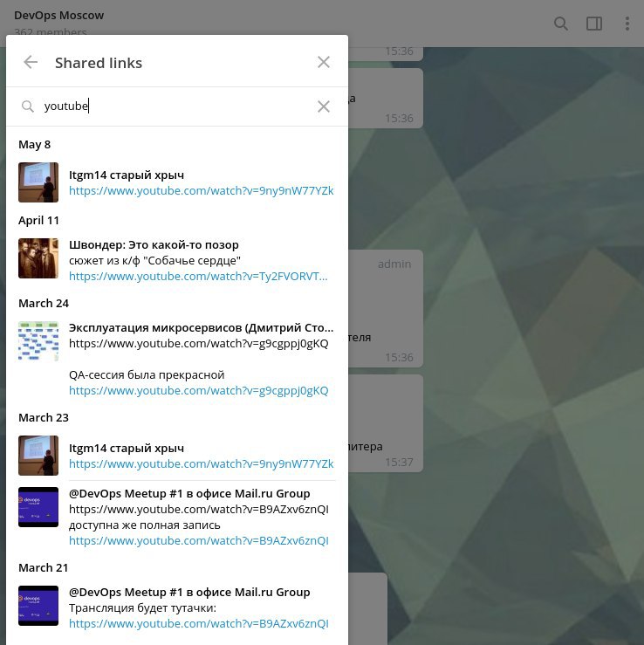Click May 8 Itgm14 video thumbnail
This screenshot has width=644, height=645.
38,182
